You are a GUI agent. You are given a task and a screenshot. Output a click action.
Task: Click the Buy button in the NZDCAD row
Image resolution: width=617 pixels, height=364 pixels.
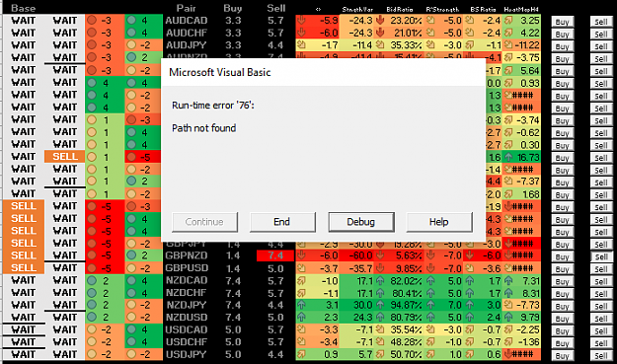point(562,281)
